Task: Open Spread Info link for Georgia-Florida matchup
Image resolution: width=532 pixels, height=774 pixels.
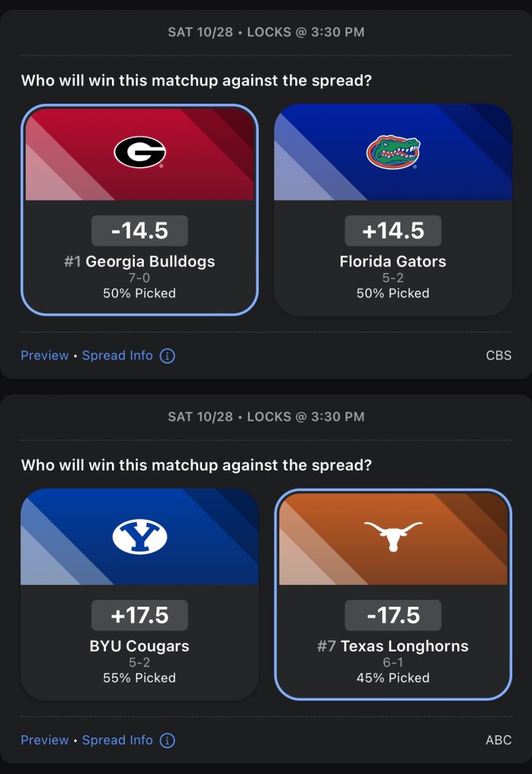Action: click(x=117, y=356)
